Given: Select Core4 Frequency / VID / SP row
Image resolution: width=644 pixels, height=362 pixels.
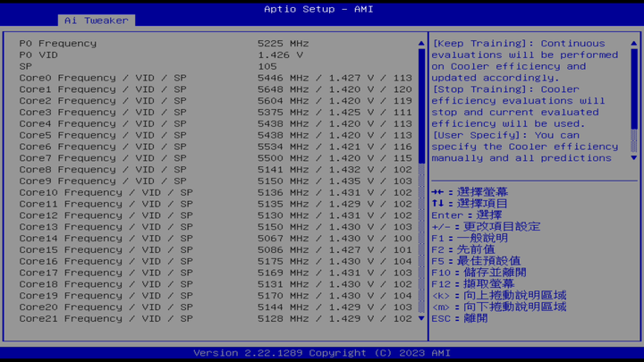Looking at the screenshot, I should point(216,124).
